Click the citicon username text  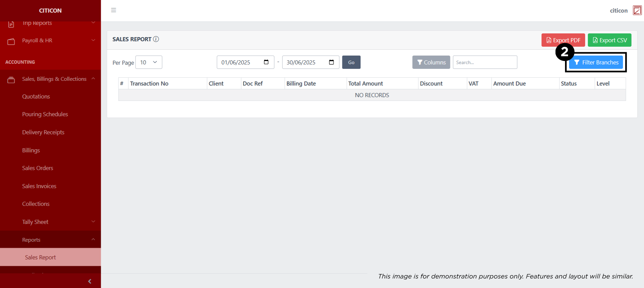point(619,11)
